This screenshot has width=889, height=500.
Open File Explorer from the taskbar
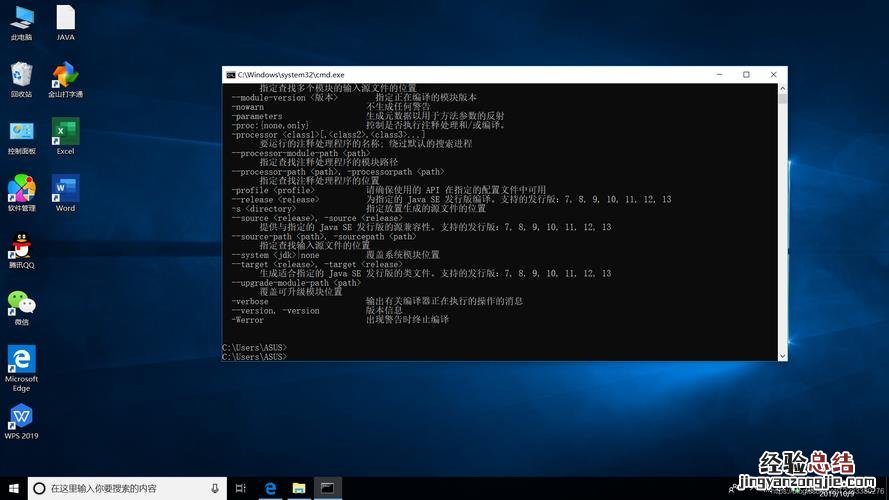click(298, 488)
